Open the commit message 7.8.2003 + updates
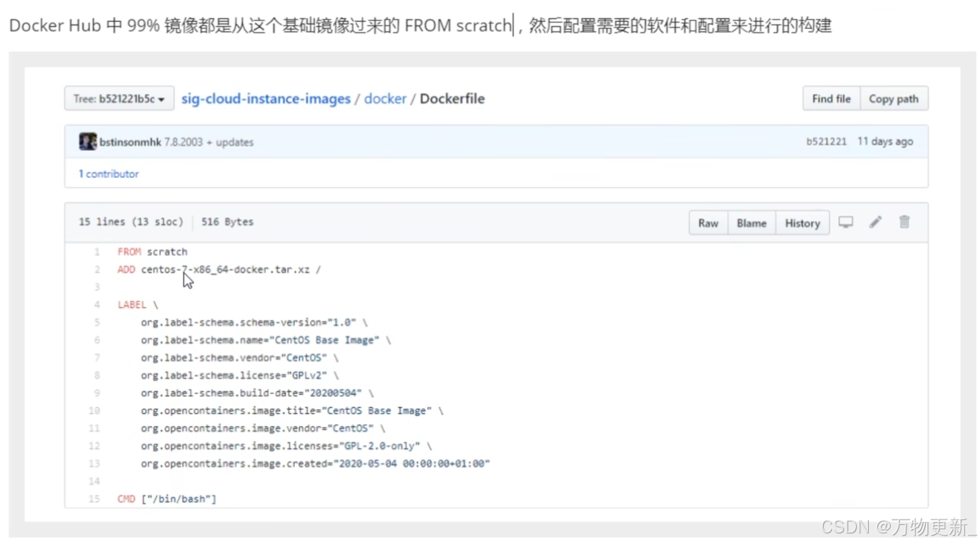The image size is (980, 544). 209,142
